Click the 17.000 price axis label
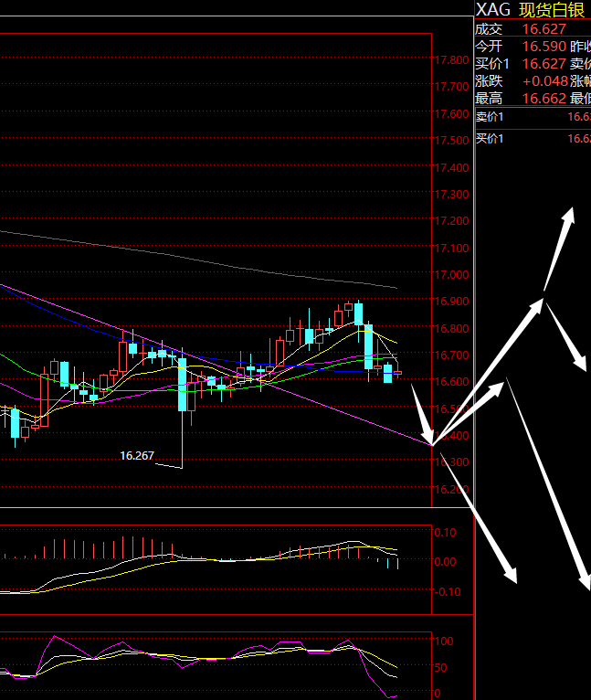This screenshot has width=591, height=700. (451, 274)
